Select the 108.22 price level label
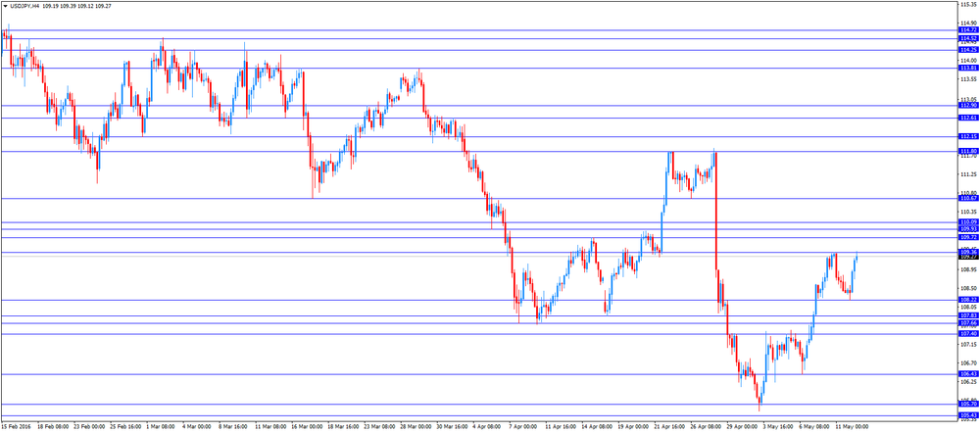The width and height of the screenshot is (980, 433). [967, 300]
